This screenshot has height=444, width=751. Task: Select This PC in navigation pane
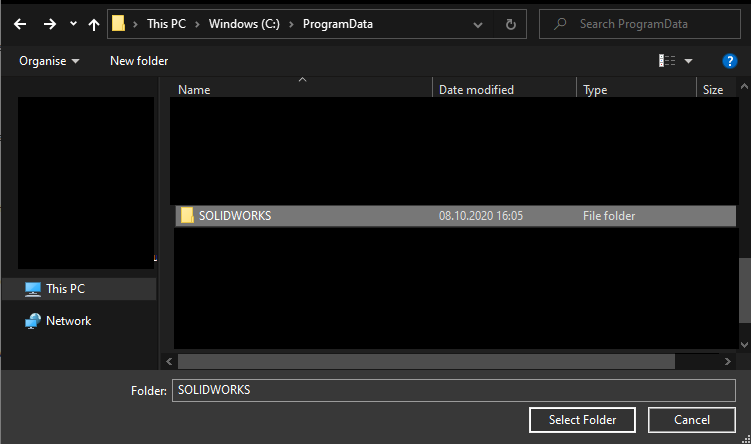tap(65, 289)
